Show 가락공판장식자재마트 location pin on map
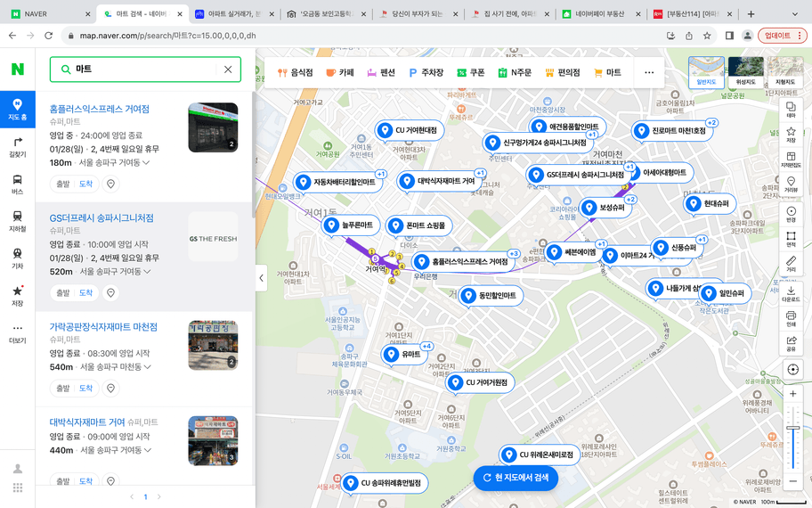This screenshot has height=508, width=812. click(x=110, y=388)
